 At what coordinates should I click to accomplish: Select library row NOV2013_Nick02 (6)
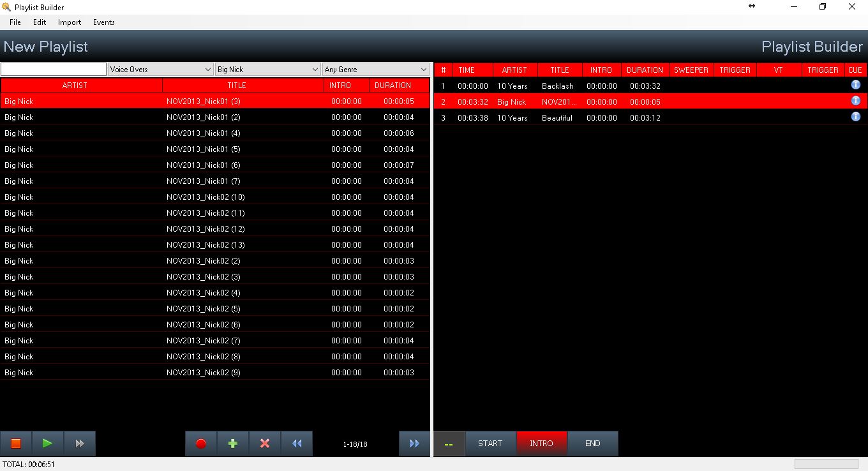(x=215, y=325)
